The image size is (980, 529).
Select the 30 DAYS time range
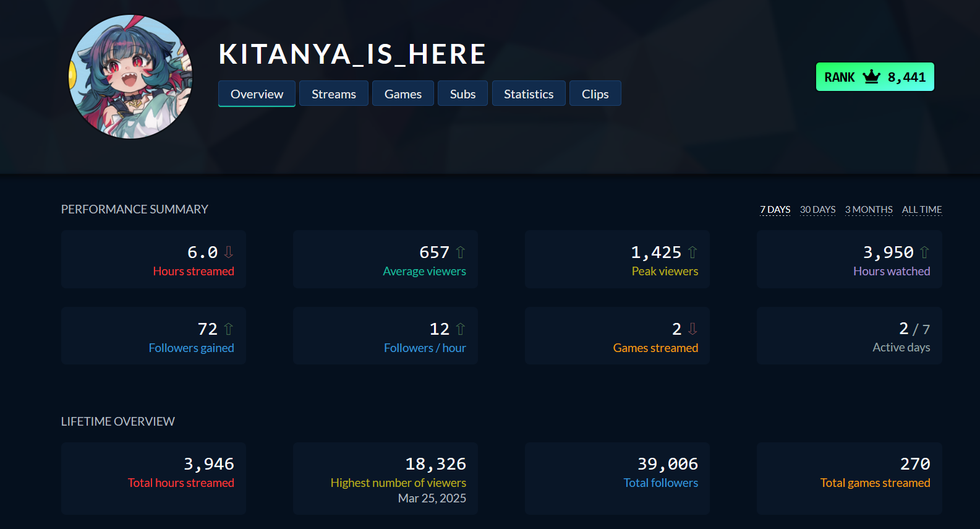tap(817, 210)
